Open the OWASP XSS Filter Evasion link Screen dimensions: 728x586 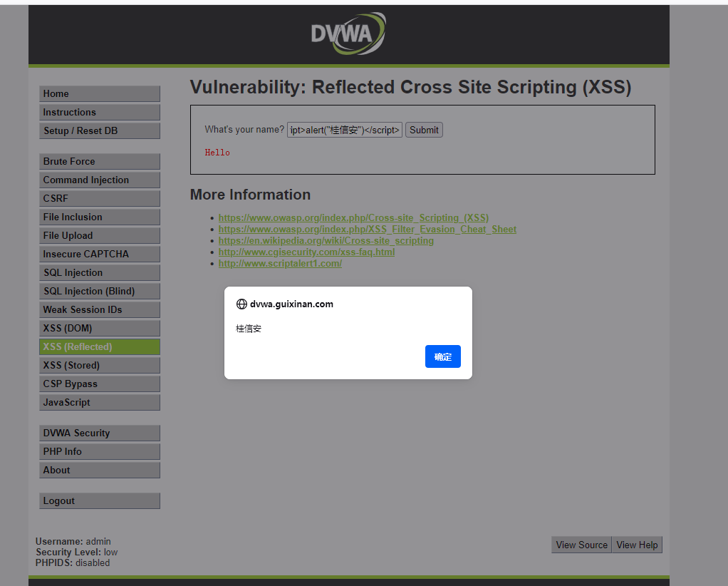pyautogui.click(x=367, y=230)
